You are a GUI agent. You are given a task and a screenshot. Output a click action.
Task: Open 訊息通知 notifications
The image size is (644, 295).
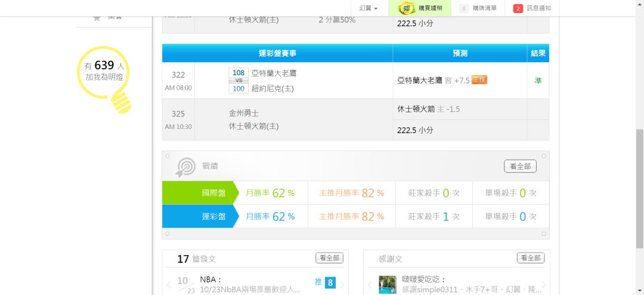pyautogui.click(x=532, y=8)
